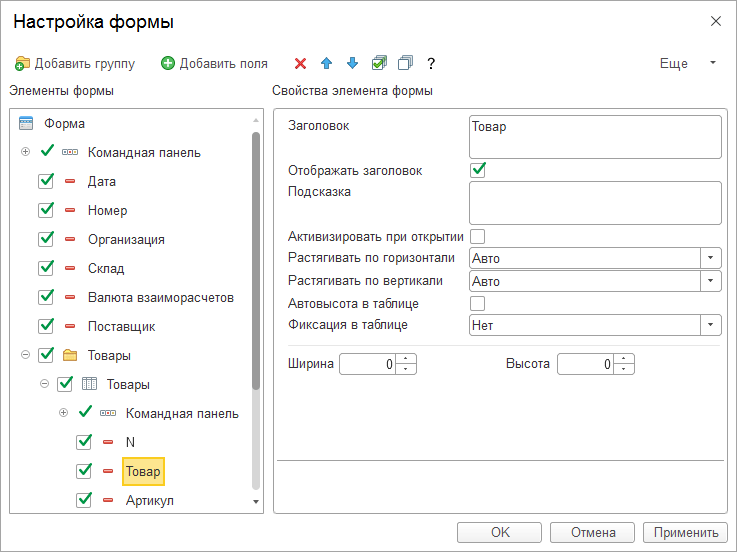Toggle the check mark of the nested Командная панель
This screenshot has height=552, width=737.
coord(85,412)
